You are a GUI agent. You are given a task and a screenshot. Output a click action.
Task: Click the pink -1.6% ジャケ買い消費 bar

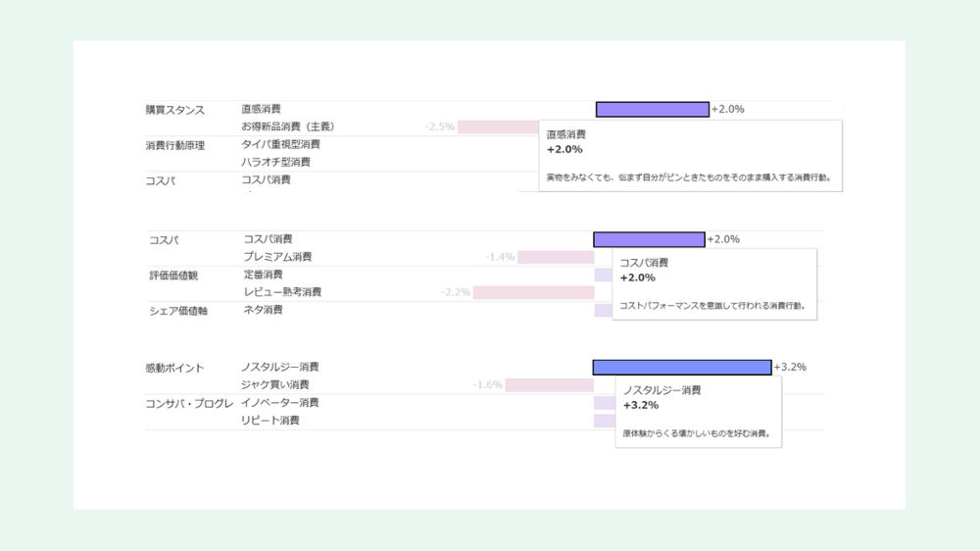(x=549, y=385)
